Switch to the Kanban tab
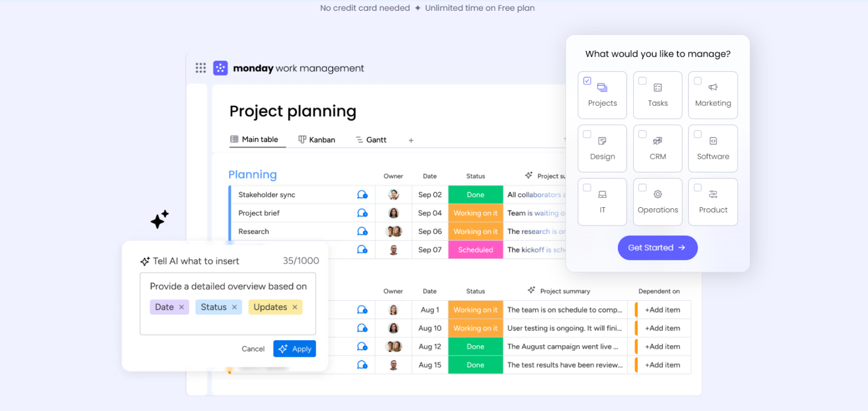 (x=316, y=139)
